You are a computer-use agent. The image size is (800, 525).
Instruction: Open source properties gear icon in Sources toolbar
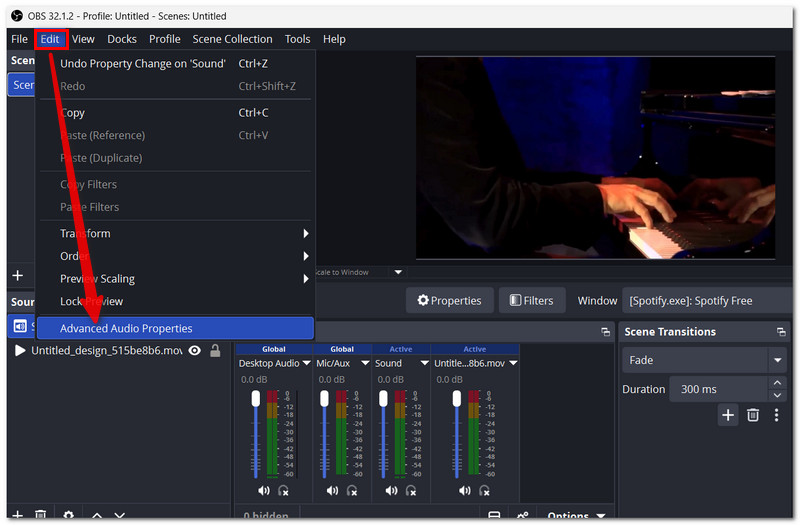[68, 515]
